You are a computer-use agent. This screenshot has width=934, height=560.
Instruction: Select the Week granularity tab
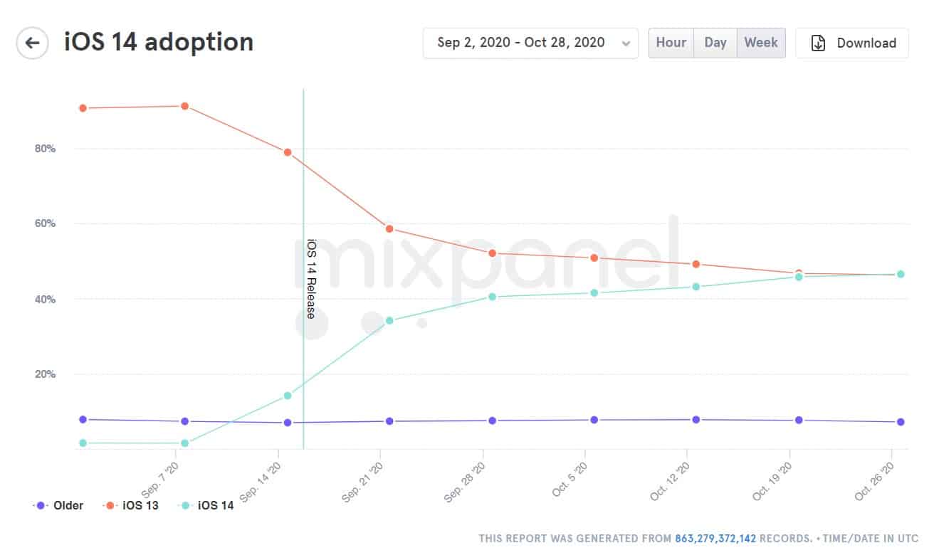[761, 43]
